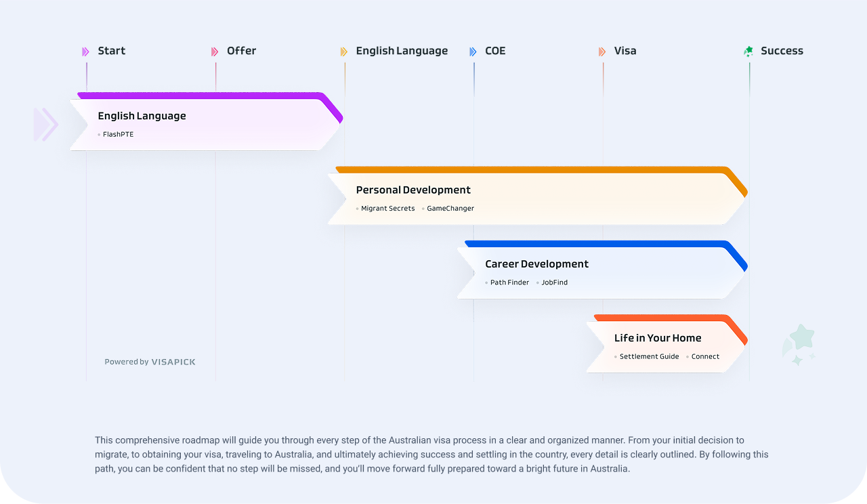This screenshot has width=867, height=504.
Task: Click the large purple double-chevron icon
Action: pyautogui.click(x=46, y=125)
